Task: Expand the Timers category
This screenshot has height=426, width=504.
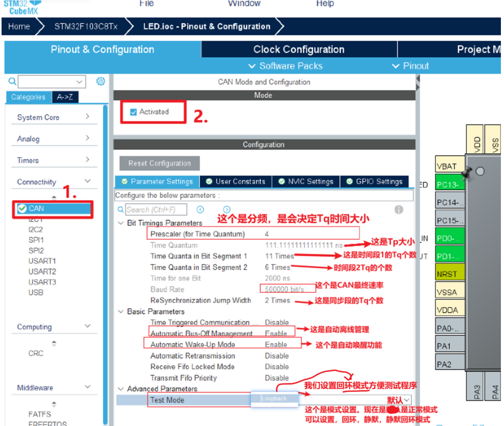Action: pyautogui.click(x=88, y=159)
